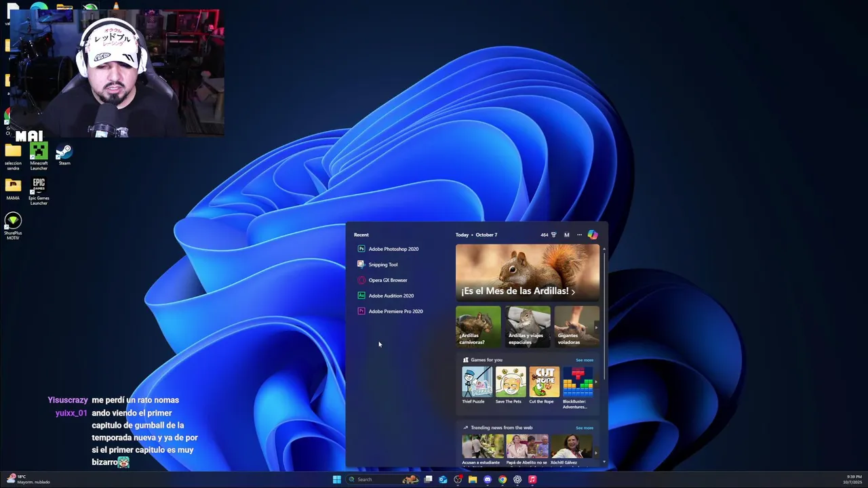Open the Acusan a estudiante news story
Screen dimensions: 868x488
(483, 450)
